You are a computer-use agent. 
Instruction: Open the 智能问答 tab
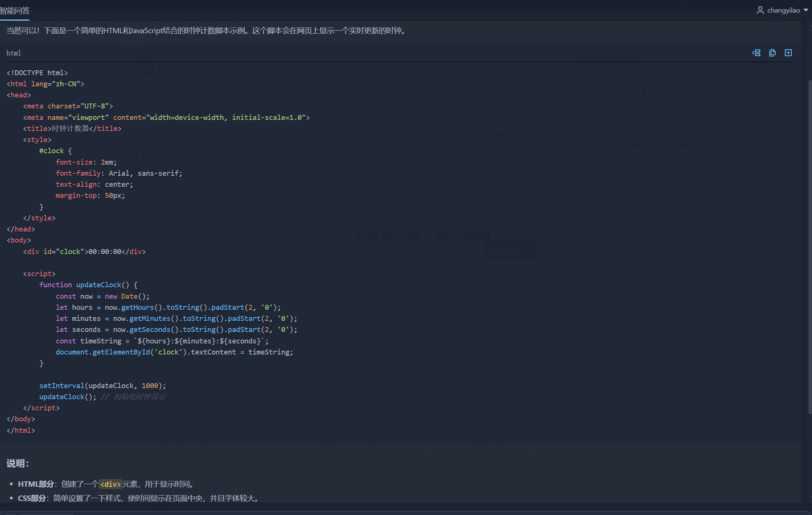pos(15,11)
